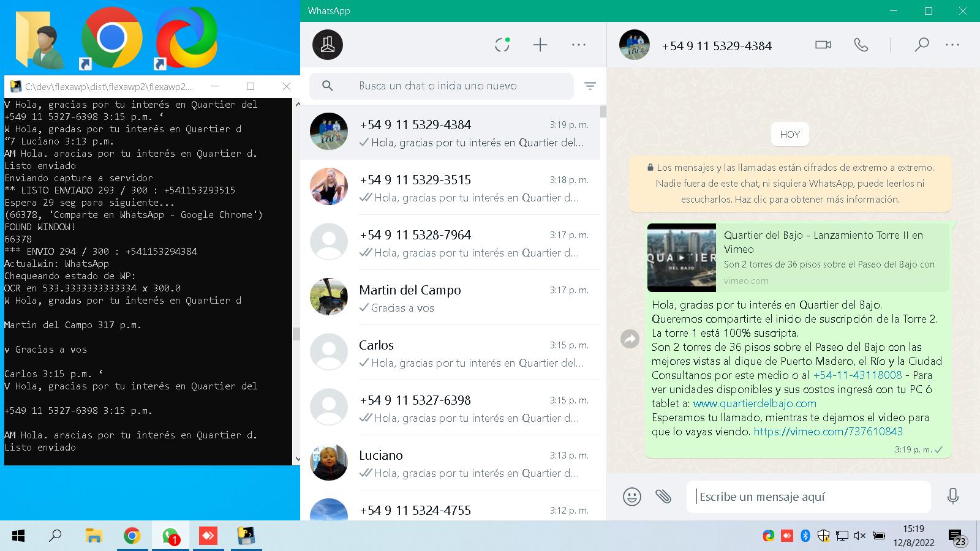Open battery tray icon
This screenshot has width=980, height=551.
pyautogui.click(x=879, y=536)
